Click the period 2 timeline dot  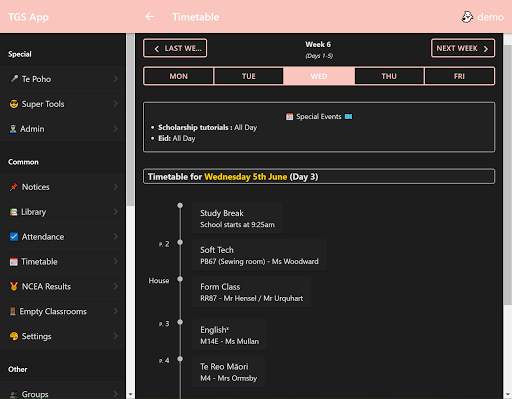180,242
